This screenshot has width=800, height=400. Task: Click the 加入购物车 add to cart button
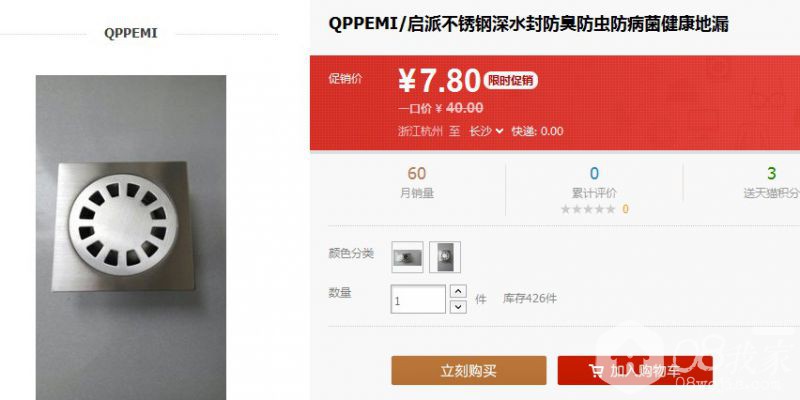635,370
